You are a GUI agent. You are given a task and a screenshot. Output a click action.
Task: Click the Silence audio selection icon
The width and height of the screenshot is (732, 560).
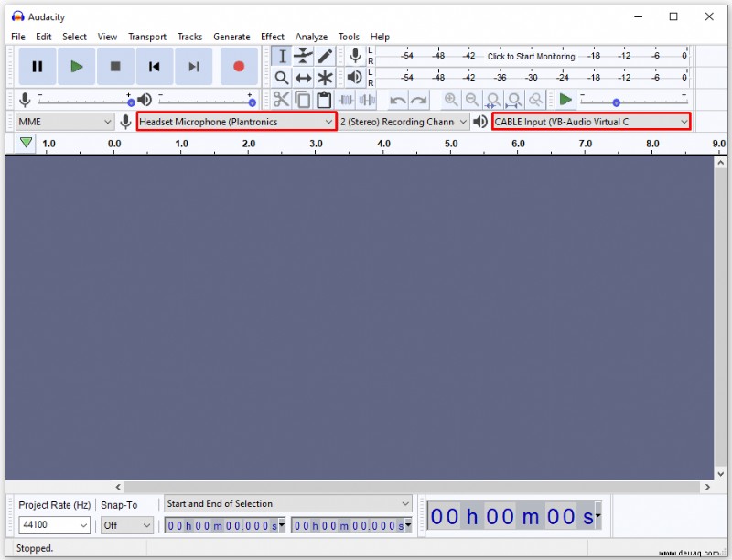(x=368, y=100)
